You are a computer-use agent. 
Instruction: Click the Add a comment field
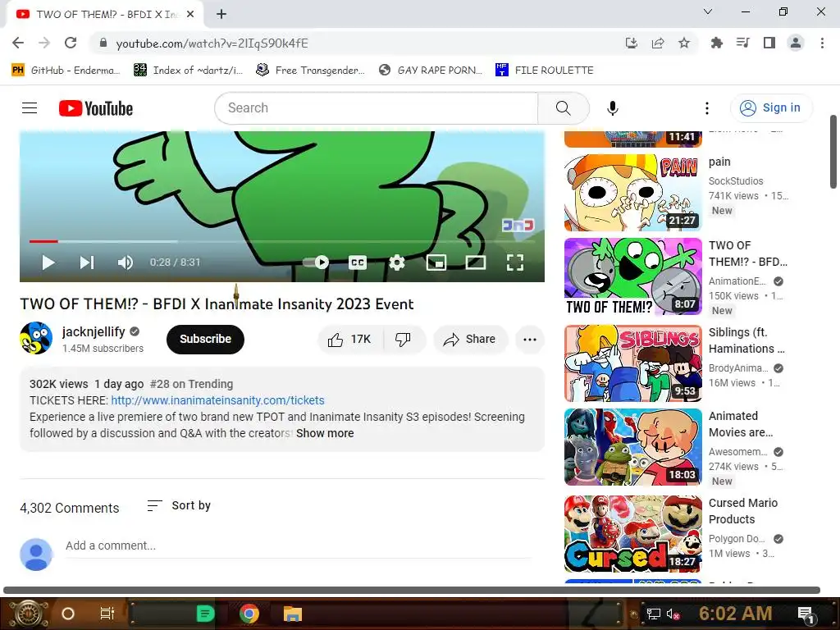pyautogui.click(x=299, y=546)
